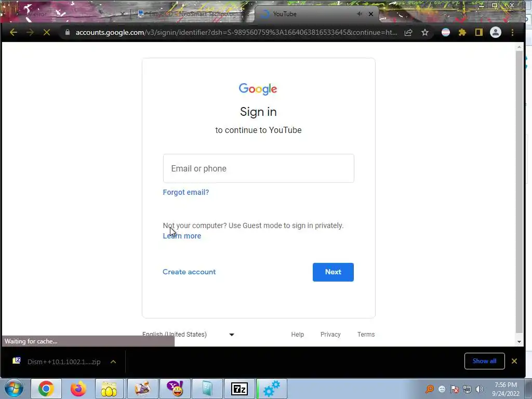Open the Windows Start menu
The image size is (532, 399).
point(14,389)
